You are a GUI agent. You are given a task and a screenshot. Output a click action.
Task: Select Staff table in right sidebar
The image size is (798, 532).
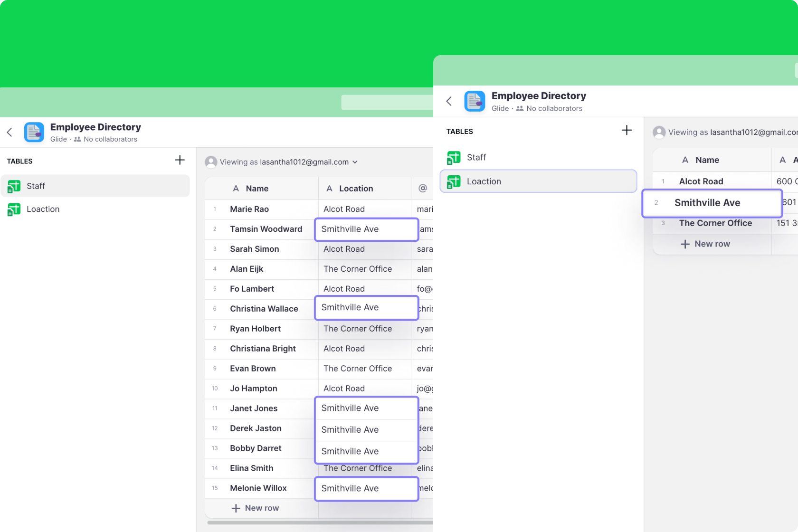pyautogui.click(x=476, y=157)
